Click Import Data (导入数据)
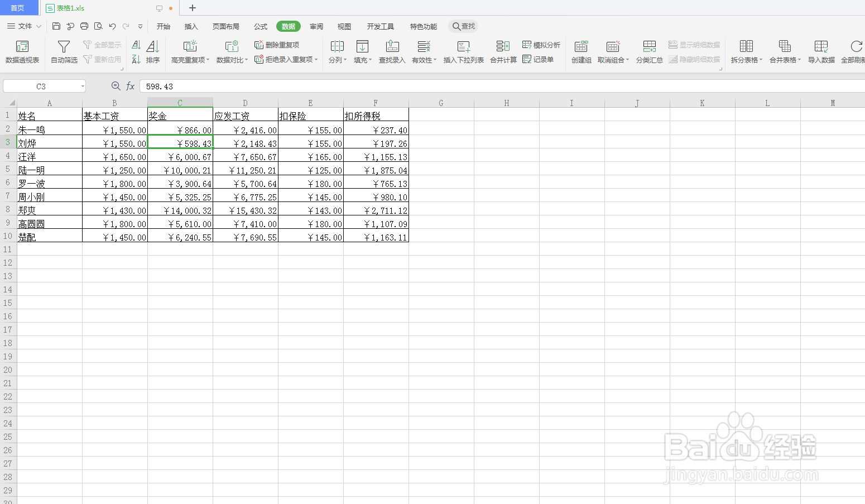Screen dimensions: 865x504 (821, 51)
